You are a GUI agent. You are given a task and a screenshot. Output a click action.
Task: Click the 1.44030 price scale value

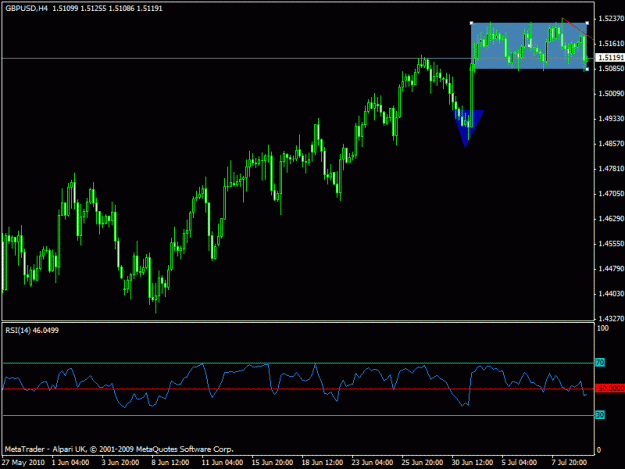(x=611, y=294)
